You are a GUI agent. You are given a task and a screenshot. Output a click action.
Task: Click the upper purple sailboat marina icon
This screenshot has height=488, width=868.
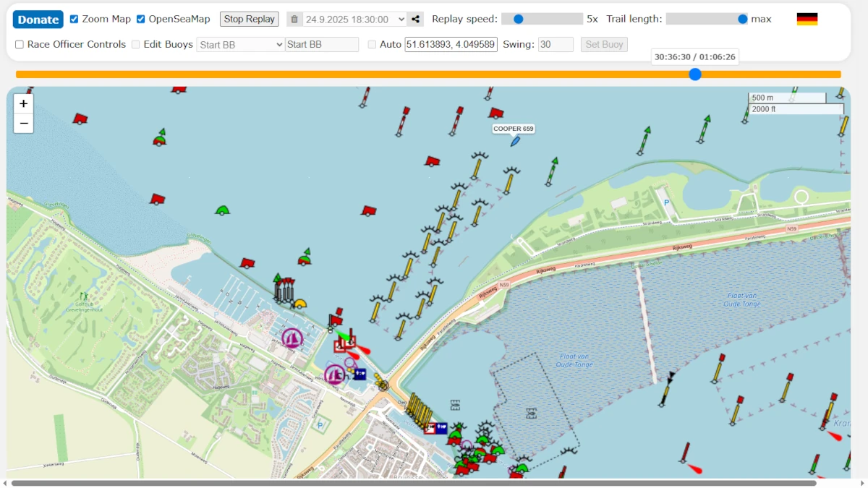[x=292, y=338]
